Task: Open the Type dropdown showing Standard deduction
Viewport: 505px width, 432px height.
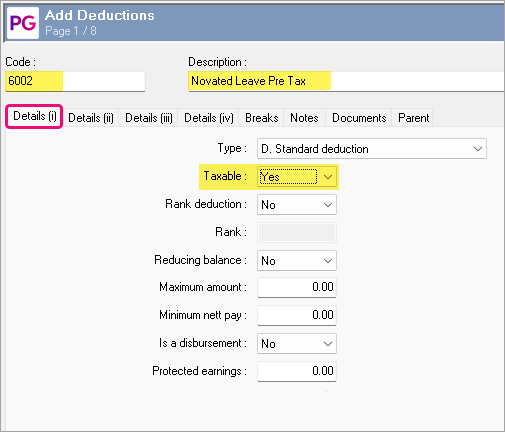Action: click(x=372, y=149)
